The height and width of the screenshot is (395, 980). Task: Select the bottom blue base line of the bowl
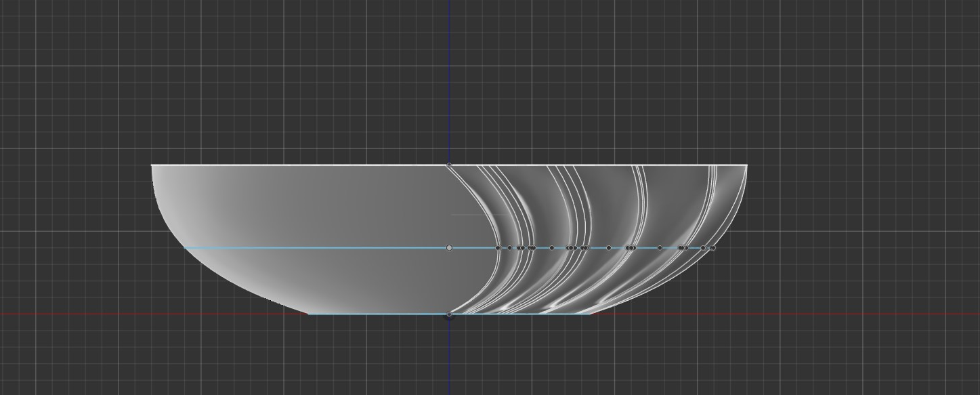pyautogui.click(x=379, y=314)
